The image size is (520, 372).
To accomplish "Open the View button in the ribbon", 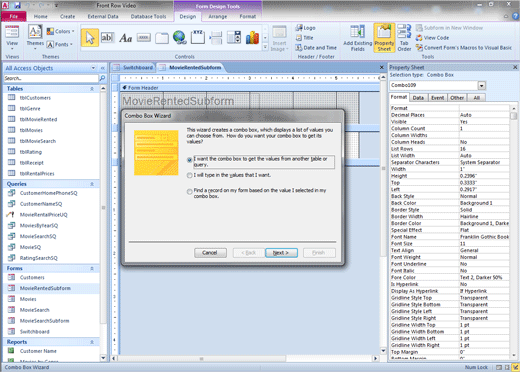I will [x=12, y=37].
